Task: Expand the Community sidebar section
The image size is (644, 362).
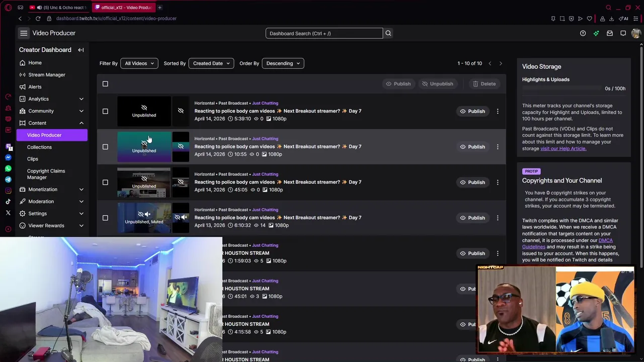Action: point(52,111)
